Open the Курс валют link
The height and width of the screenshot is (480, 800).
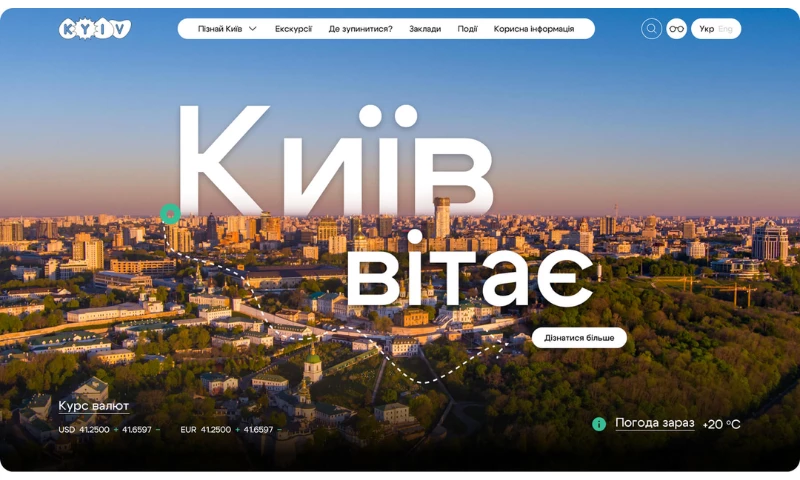[x=94, y=406]
